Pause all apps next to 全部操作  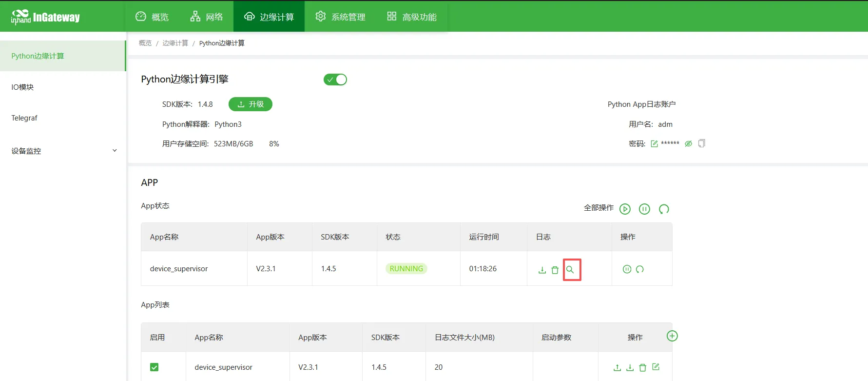tap(644, 209)
